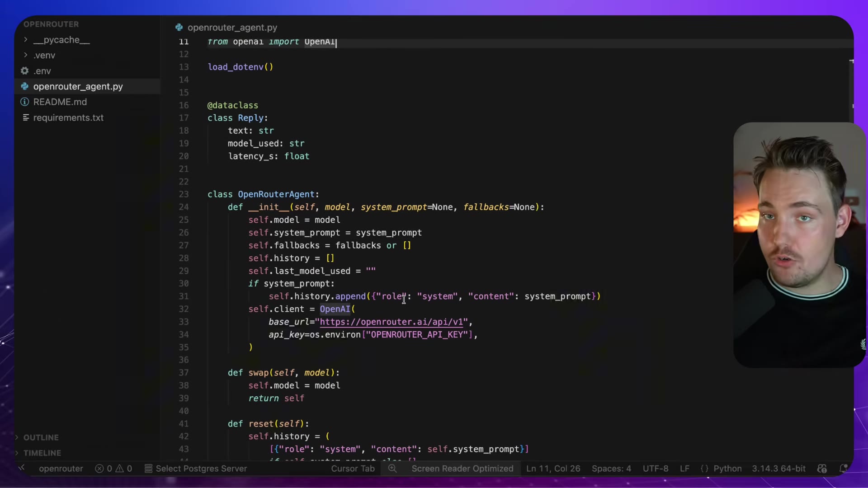Click the UTF-8 encoding indicator
Image resolution: width=868 pixels, height=488 pixels.
656,469
